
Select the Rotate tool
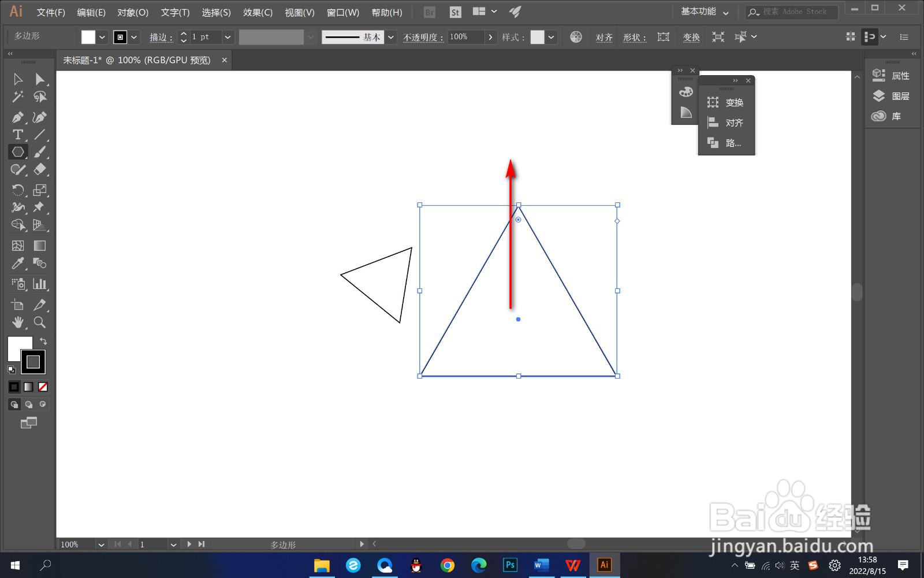[18, 190]
